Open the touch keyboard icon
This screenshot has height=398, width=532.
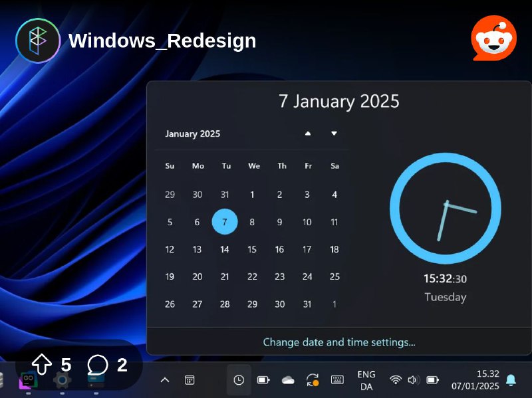(x=337, y=379)
